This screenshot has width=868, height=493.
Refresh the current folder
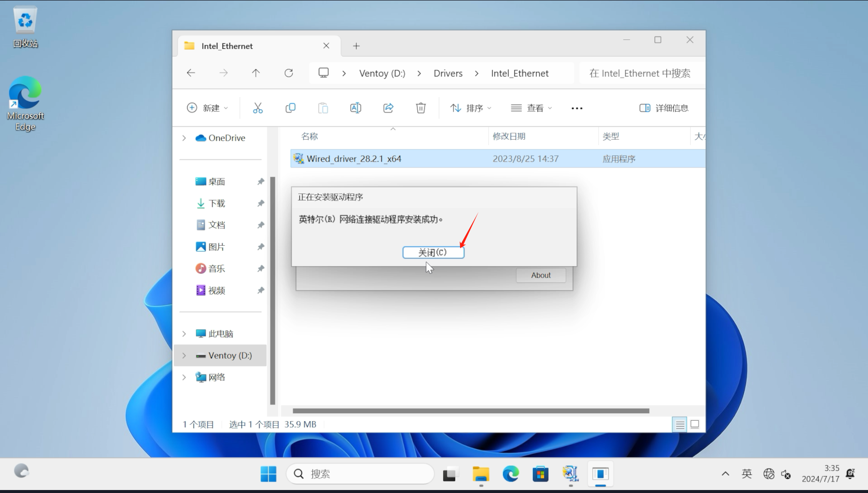[289, 73]
